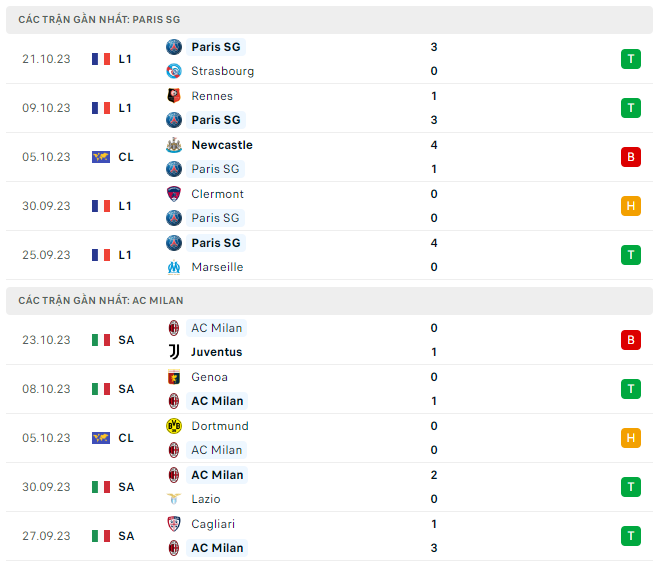Click the 23.10.23 match date
Image resolution: width=658 pixels, height=567 pixels.
click(x=46, y=340)
